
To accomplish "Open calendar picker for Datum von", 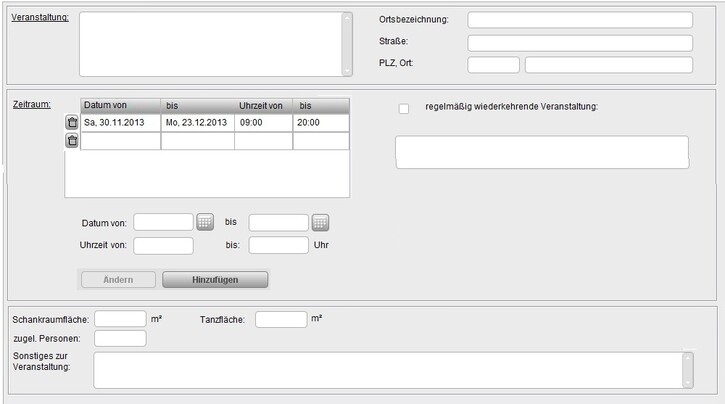I will point(205,222).
